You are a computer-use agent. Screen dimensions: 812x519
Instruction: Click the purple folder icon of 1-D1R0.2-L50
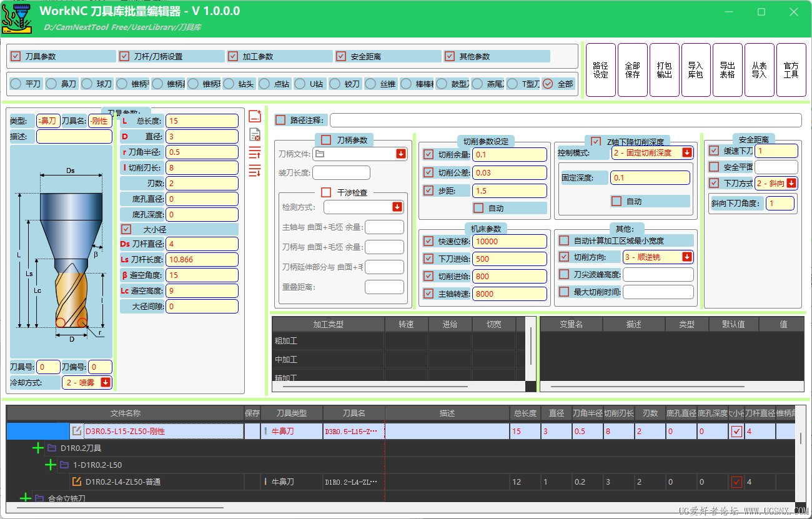click(64, 465)
